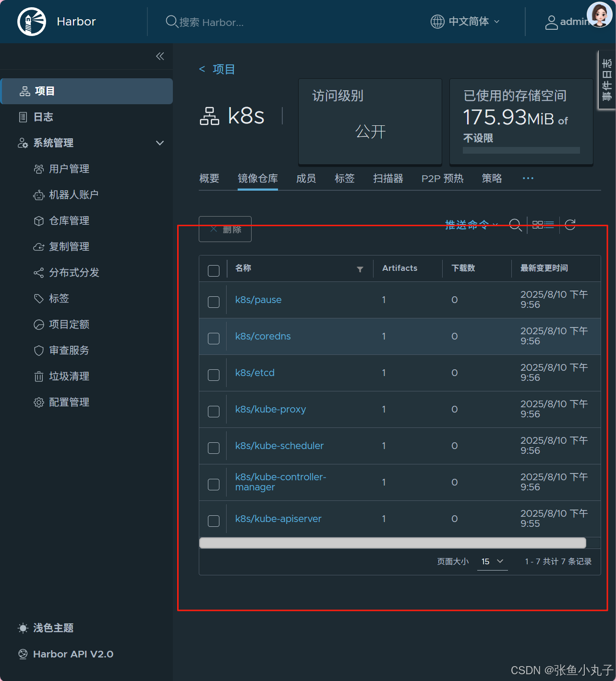Sort by 下载数 column header
Viewport: 616px width, 681px height.
[463, 268]
